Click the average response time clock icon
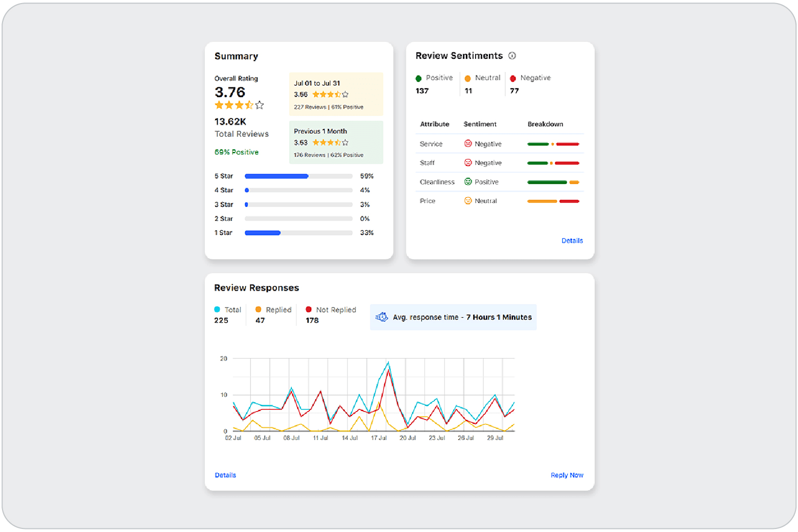Image resolution: width=798 pixels, height=532 pixels. click(382, 317)
